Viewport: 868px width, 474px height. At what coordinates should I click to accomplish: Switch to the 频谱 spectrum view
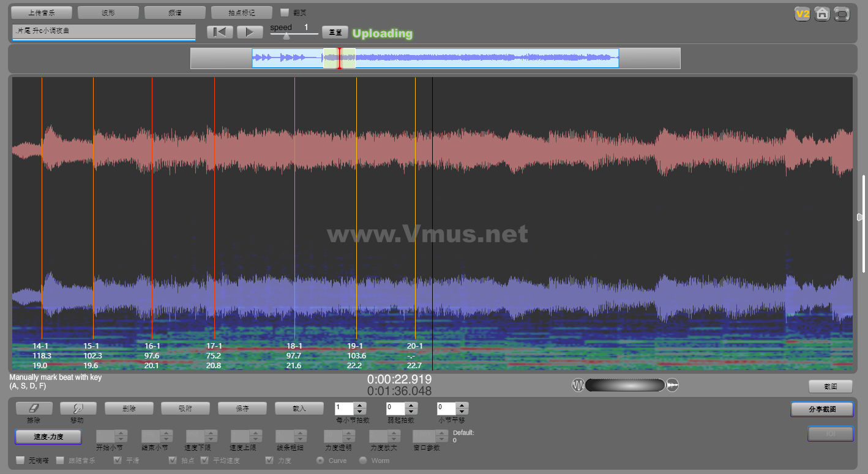pos(175,12)
